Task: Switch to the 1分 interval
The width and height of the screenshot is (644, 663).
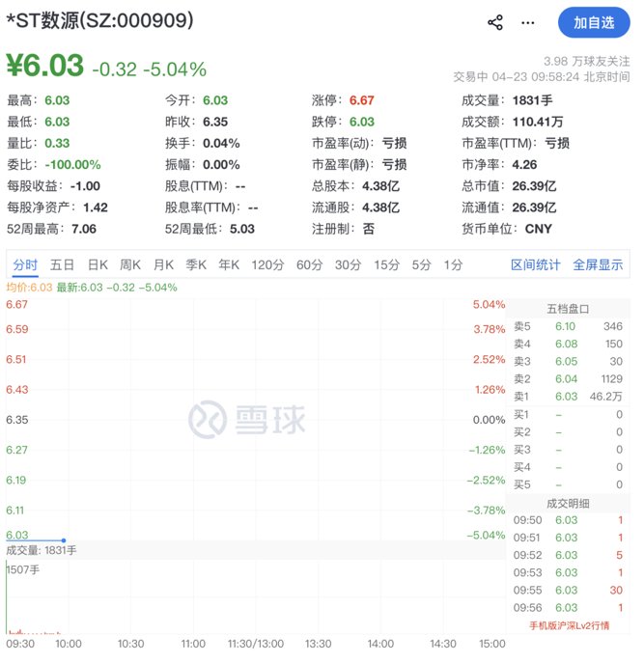Action: (453, 264)
